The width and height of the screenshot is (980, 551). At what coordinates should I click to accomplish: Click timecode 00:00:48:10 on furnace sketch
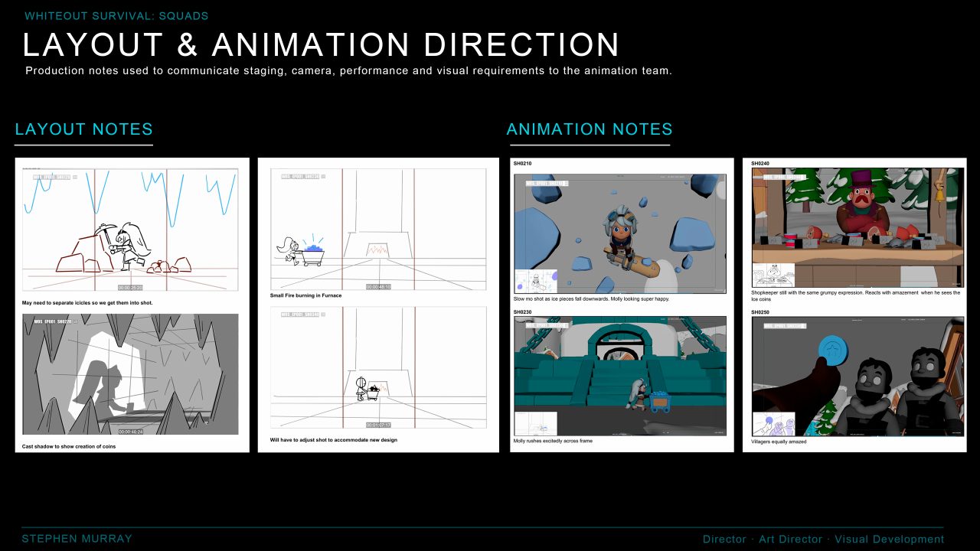coord(378,287)
